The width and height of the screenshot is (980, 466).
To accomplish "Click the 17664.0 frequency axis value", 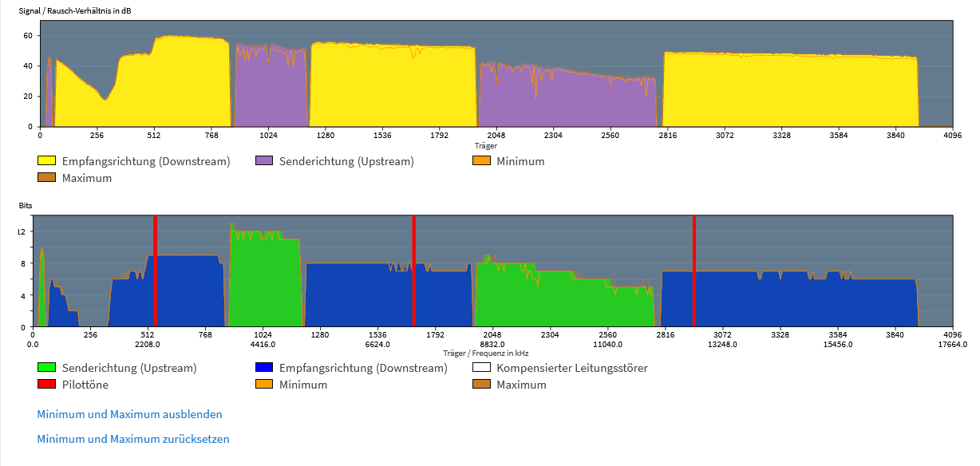I will 952,345.
